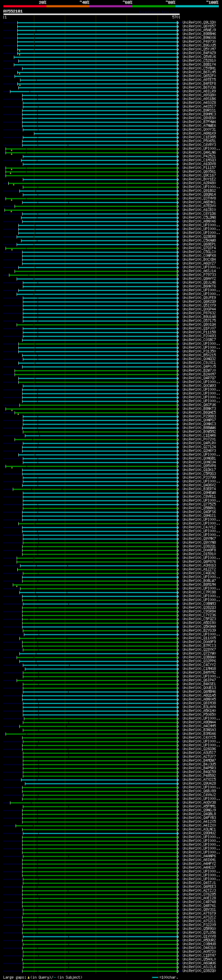Select the UniRef100_Q9C167 label
This screenshot has height=980, width=222.
point(199,175)
